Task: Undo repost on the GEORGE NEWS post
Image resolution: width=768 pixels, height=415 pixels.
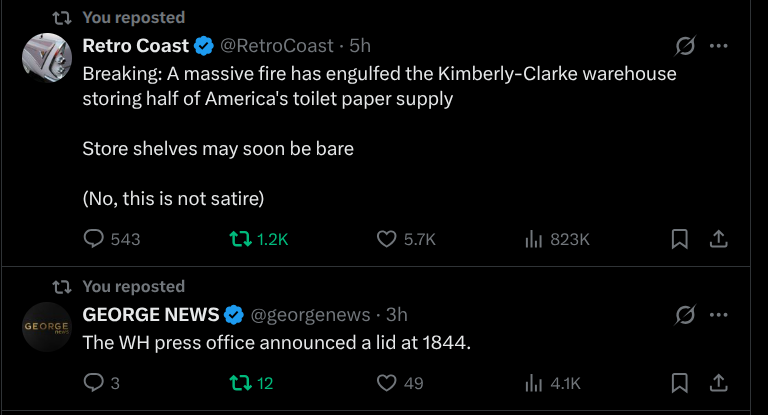Action: pyautogui.click(x=241, y=383)
